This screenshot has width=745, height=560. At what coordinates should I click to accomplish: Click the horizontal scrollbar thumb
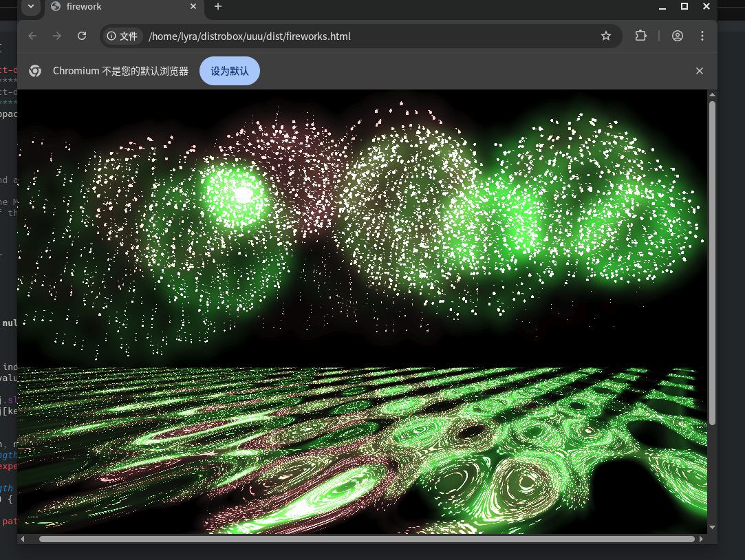(366, 539)
